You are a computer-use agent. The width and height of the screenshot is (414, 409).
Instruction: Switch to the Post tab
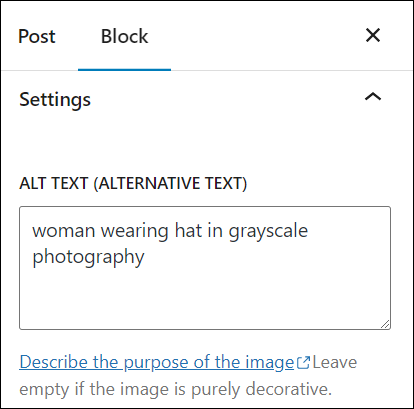pos(37,36)
